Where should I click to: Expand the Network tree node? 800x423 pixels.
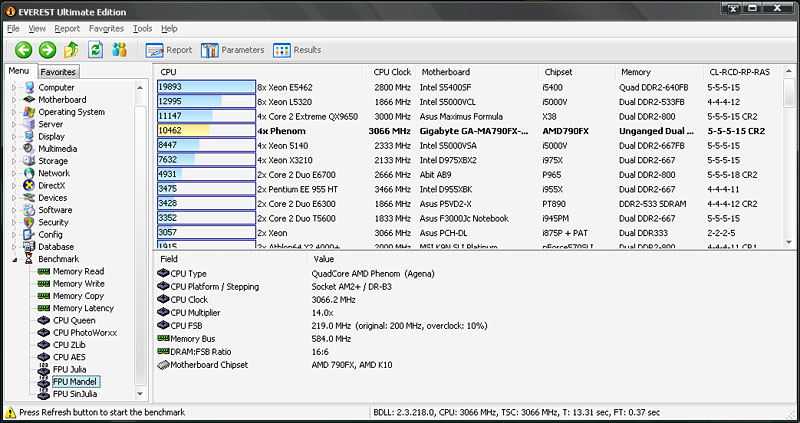(14, 173)
